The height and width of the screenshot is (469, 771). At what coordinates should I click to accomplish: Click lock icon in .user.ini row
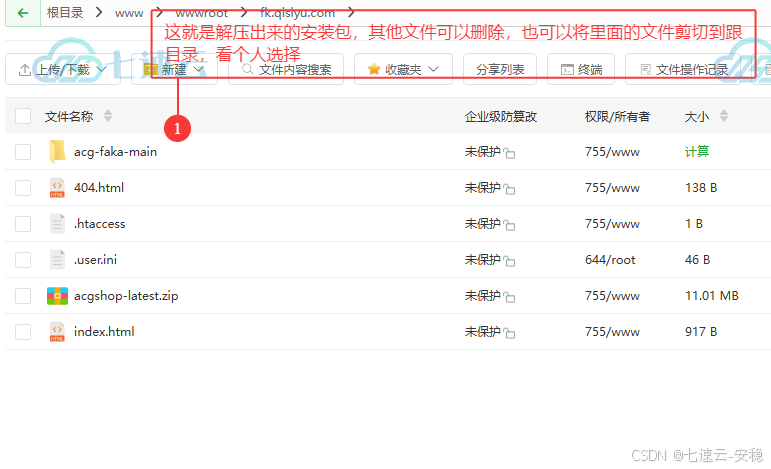click(509, 261)
